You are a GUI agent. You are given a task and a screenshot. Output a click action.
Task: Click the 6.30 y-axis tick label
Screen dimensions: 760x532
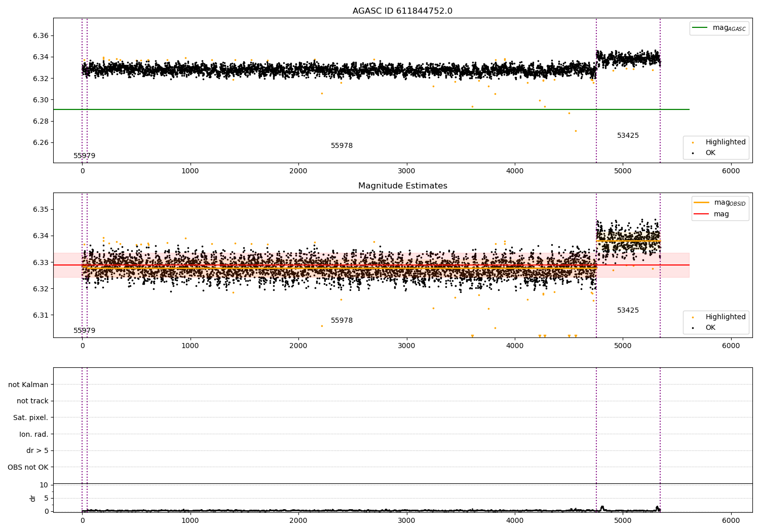pyautogui.click(x=41, y=100)
